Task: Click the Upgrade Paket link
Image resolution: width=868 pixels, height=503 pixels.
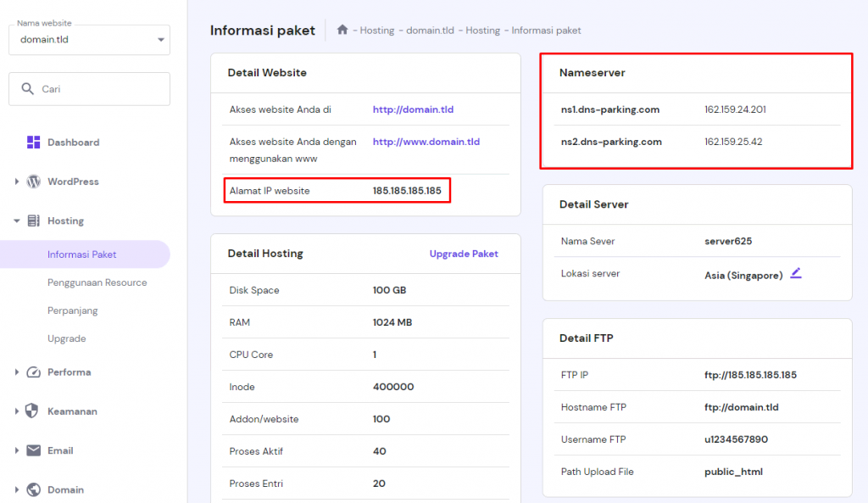Action: pos(464,254)
